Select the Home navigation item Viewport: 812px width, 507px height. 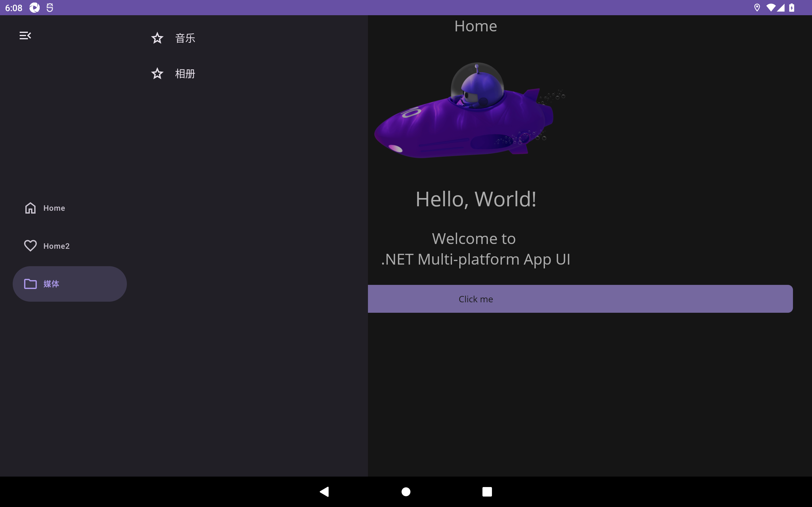pos(70,208)
